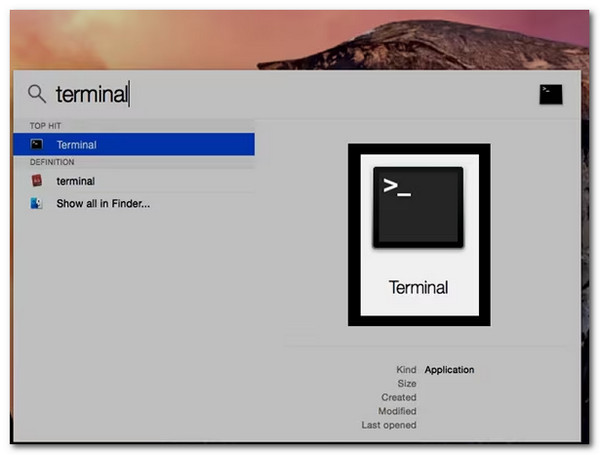
Task: Click the Finder icon next to Show all
Action: 36,203
